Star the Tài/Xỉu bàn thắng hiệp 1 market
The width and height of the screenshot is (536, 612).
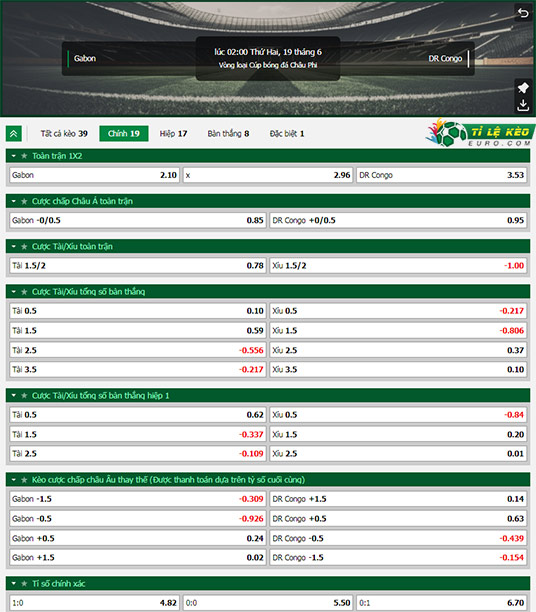pos(24,396)
